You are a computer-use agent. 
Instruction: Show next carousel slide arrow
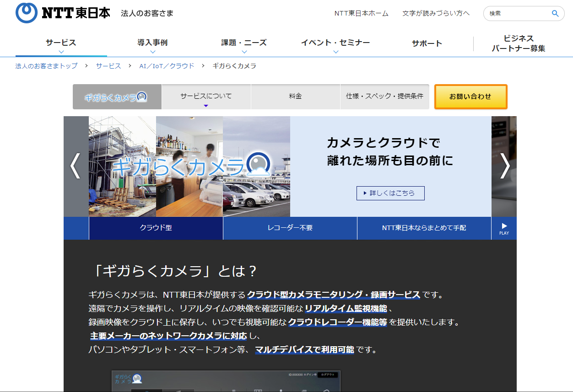504,166
